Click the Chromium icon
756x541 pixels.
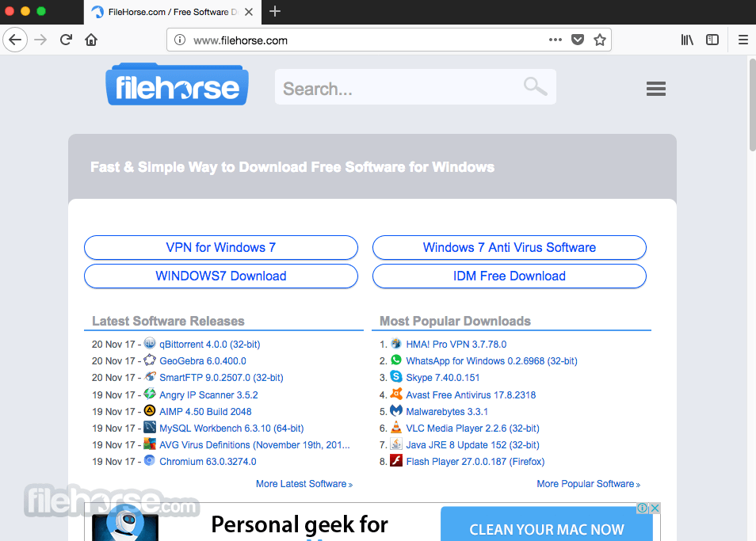pos(150,460)
